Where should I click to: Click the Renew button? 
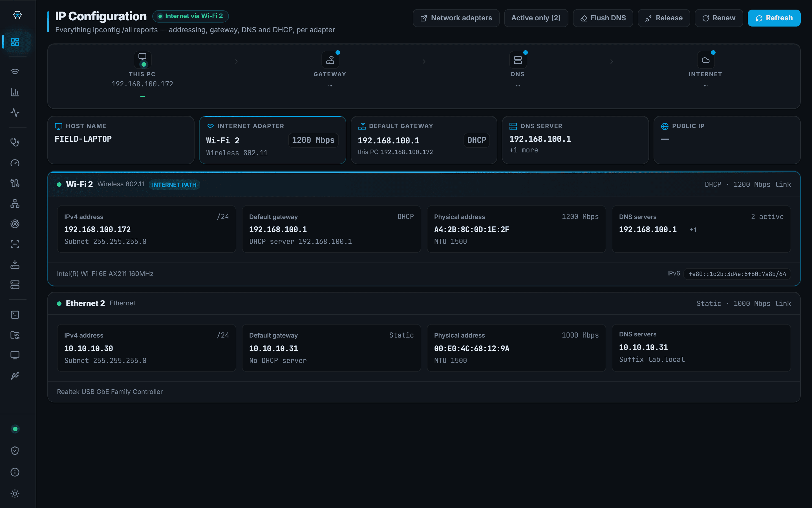tap(719, 18)
